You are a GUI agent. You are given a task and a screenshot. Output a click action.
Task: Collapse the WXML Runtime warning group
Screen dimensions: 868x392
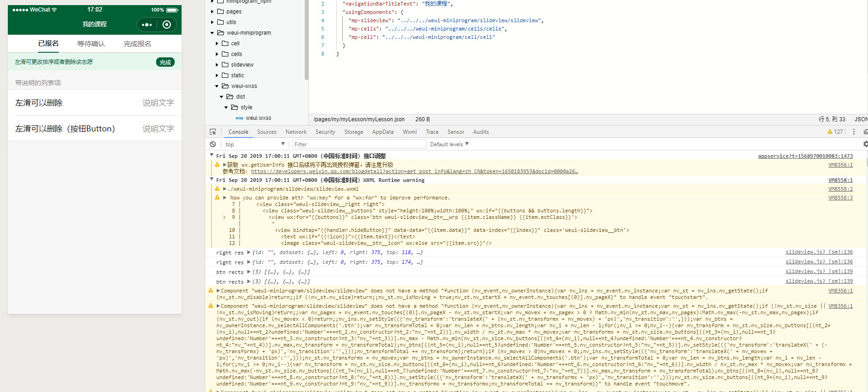click(x=212, y=180)
